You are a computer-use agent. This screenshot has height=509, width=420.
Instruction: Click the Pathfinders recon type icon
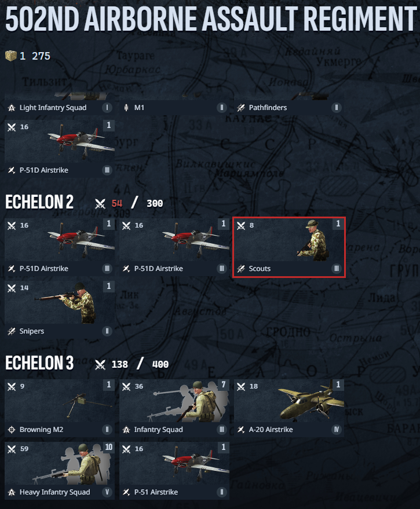[240, 108]
